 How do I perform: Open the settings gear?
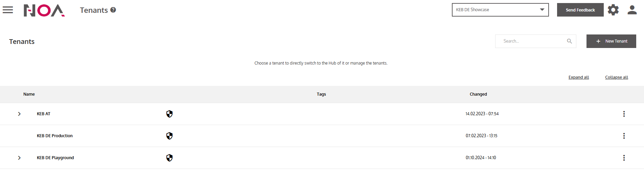tap(613, 10)
